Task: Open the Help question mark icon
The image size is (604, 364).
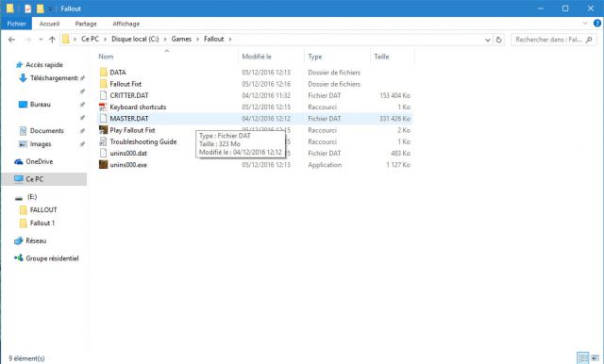Action: point(597,24)
